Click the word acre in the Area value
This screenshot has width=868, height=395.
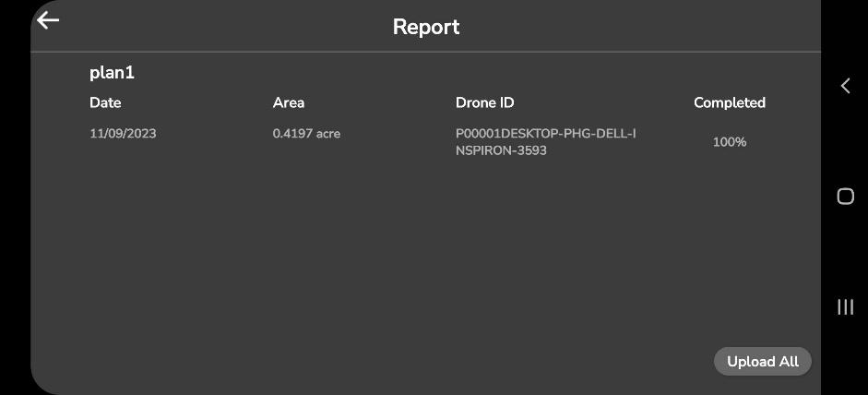click(327, 134)
